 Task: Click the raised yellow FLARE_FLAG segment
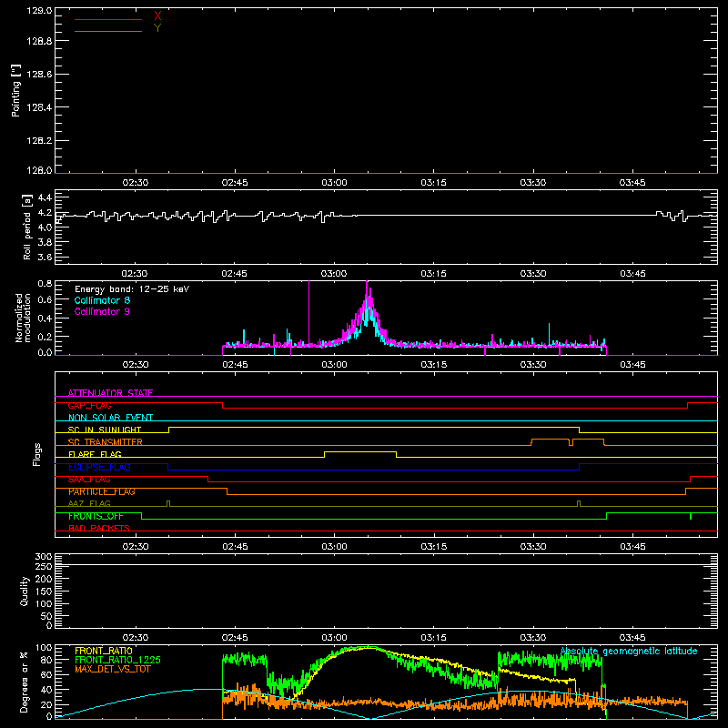[360, 451]
